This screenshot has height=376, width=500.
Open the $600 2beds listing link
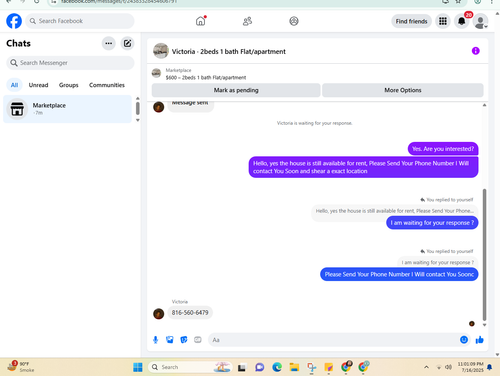(206, 77)
